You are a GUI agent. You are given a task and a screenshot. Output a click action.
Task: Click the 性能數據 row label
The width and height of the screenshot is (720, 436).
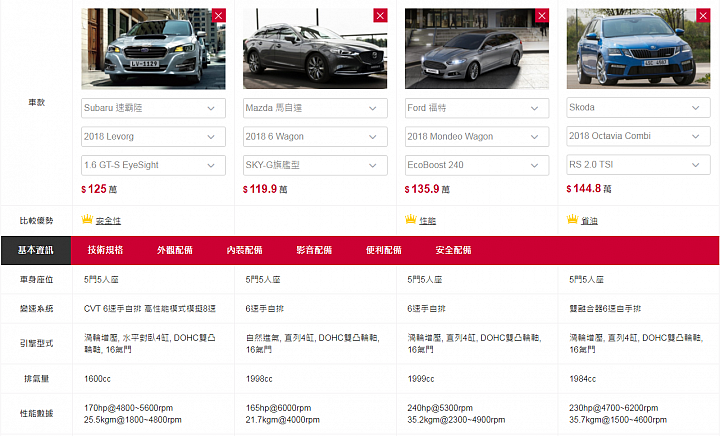[x=36, y=414]
